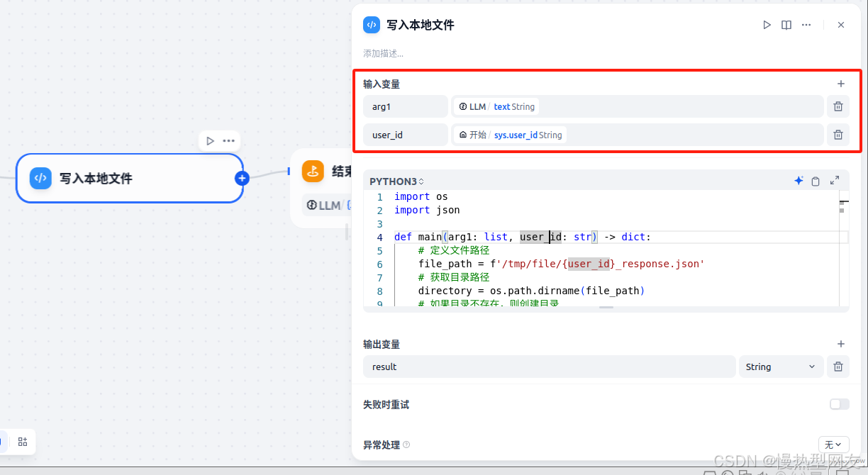Edit the result output variable name
The image size is (868, 475).
tap(550, 367)
